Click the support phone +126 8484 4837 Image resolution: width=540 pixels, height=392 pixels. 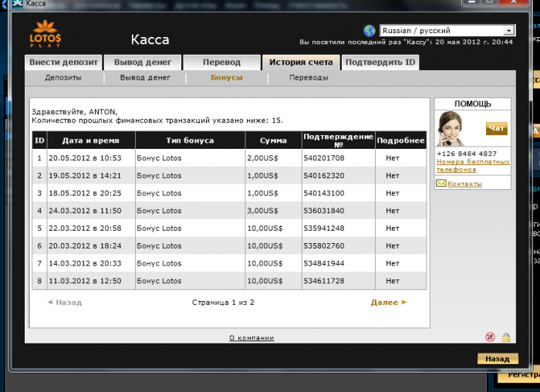(467, 154)
